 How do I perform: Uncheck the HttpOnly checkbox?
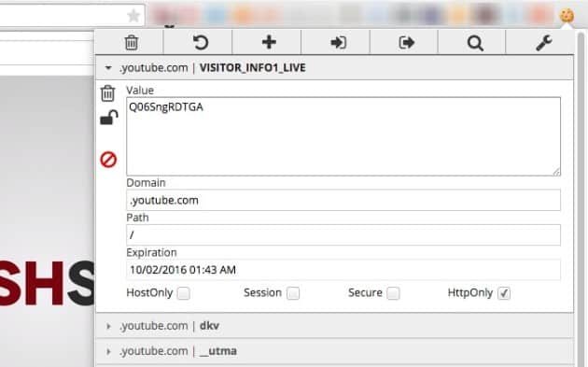tap(504, 293)
